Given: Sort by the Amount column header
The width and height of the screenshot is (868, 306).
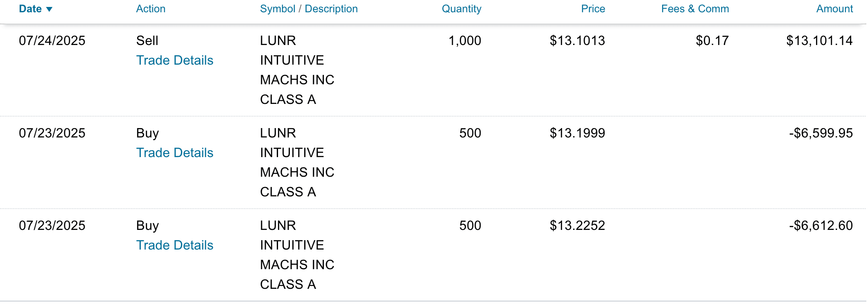Looking at the screenshot, I should 834,9.
